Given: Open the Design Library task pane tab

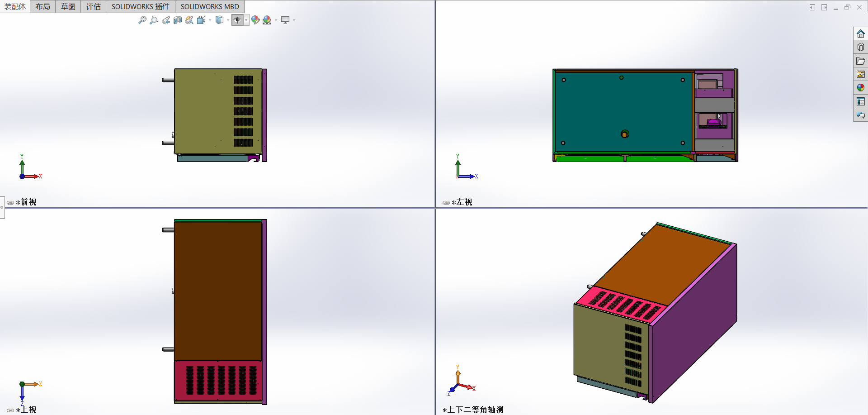Looking at the screenshot, I should point(861,47).
